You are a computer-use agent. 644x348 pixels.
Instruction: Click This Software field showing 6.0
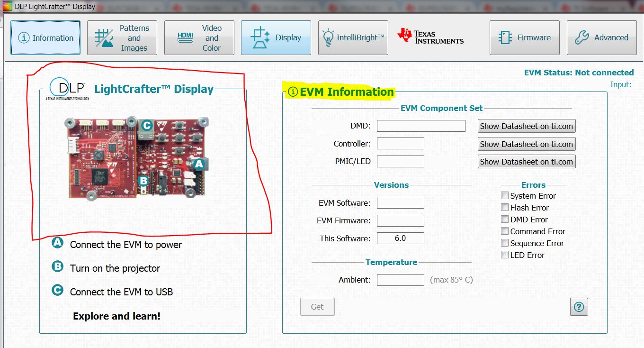pyautogui.click(x=401, y=238)
